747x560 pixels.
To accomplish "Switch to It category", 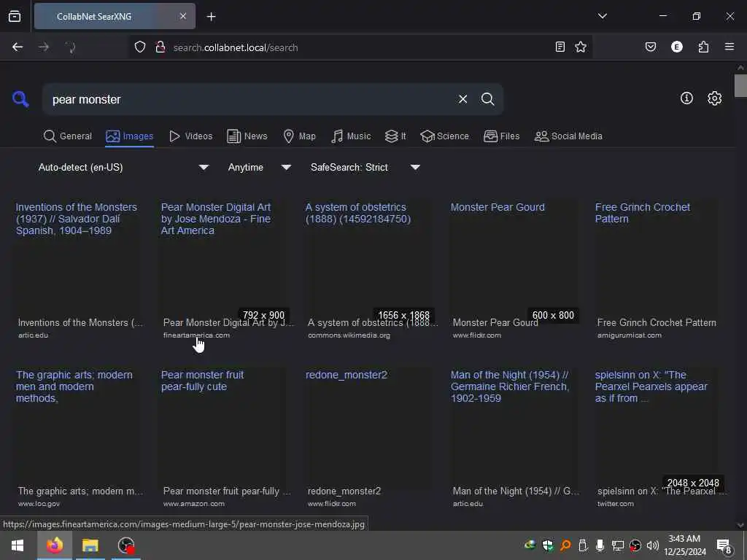I will click(395, 136).
